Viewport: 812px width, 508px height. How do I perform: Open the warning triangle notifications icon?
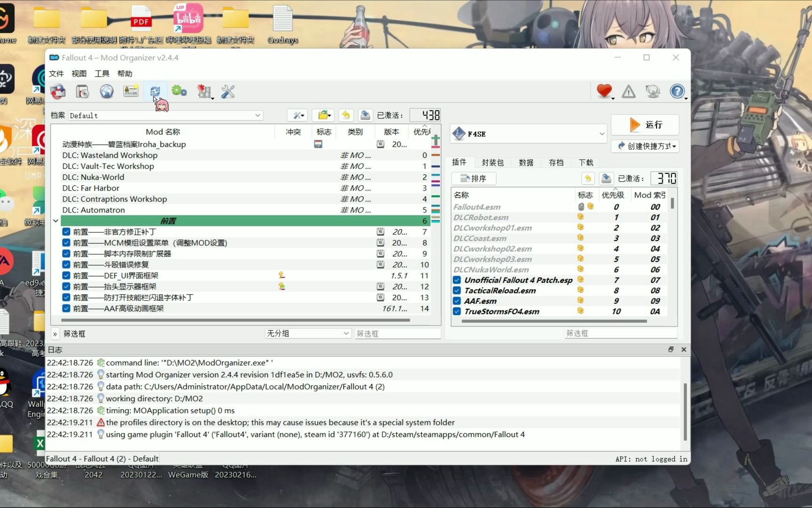pyautogui.click(x=629, y=91)
